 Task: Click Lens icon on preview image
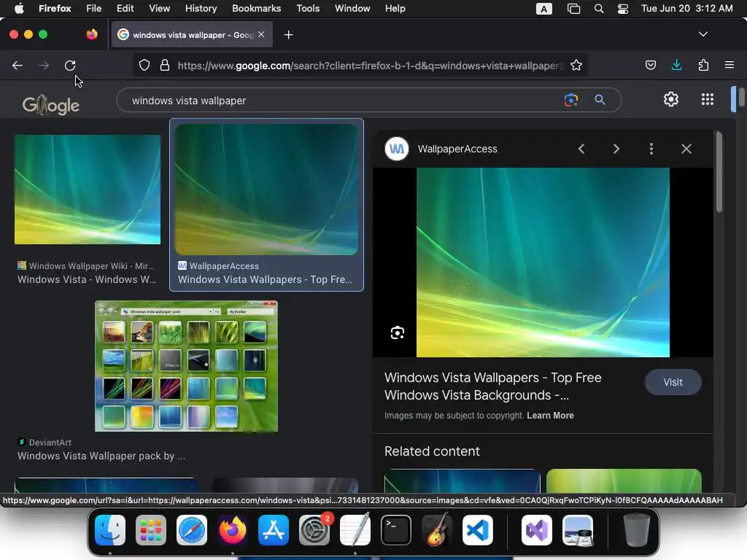398,332
